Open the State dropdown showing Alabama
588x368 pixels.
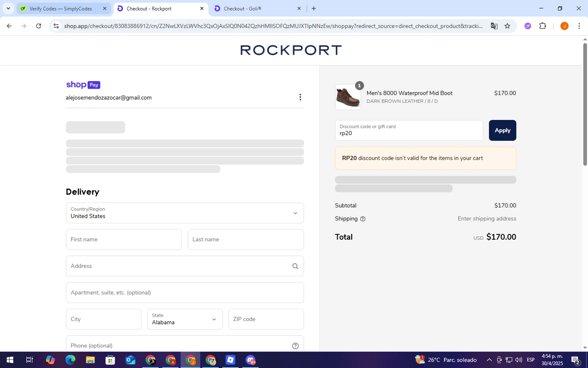[x=185, y=319]
